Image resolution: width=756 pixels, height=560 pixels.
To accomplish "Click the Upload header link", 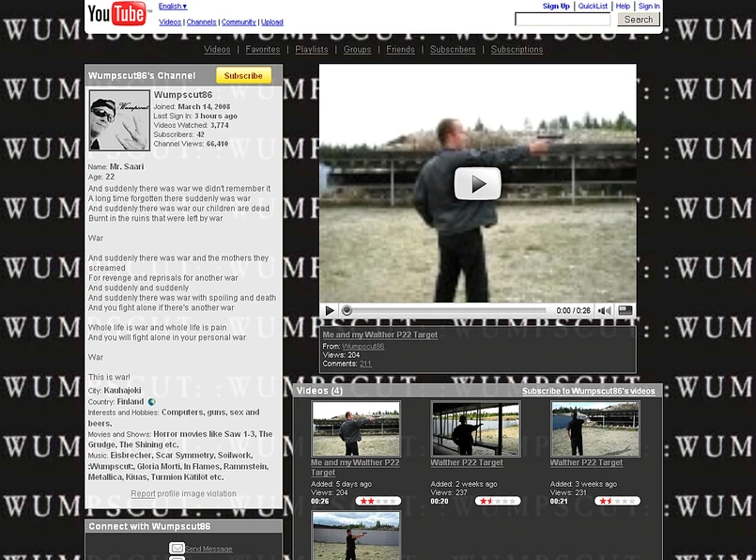I will coord(272,23).
